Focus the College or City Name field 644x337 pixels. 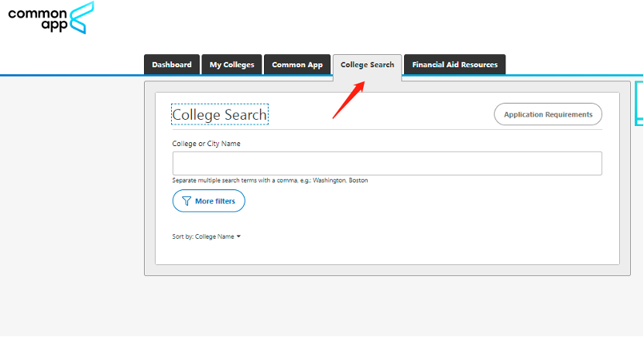(x=387, y=163)
